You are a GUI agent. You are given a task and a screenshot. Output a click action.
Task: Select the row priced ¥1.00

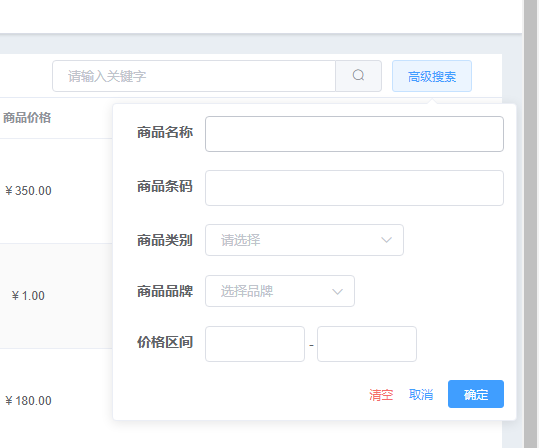(56, 296)
